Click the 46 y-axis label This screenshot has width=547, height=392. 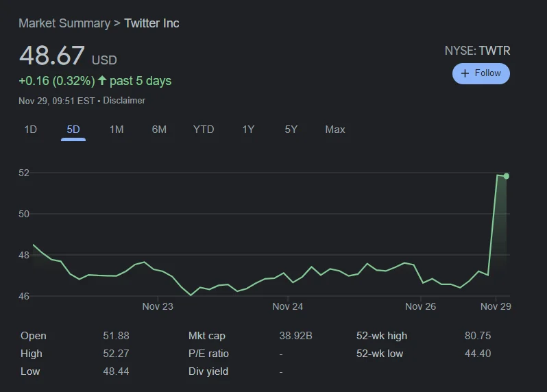(x=24, y=297)
